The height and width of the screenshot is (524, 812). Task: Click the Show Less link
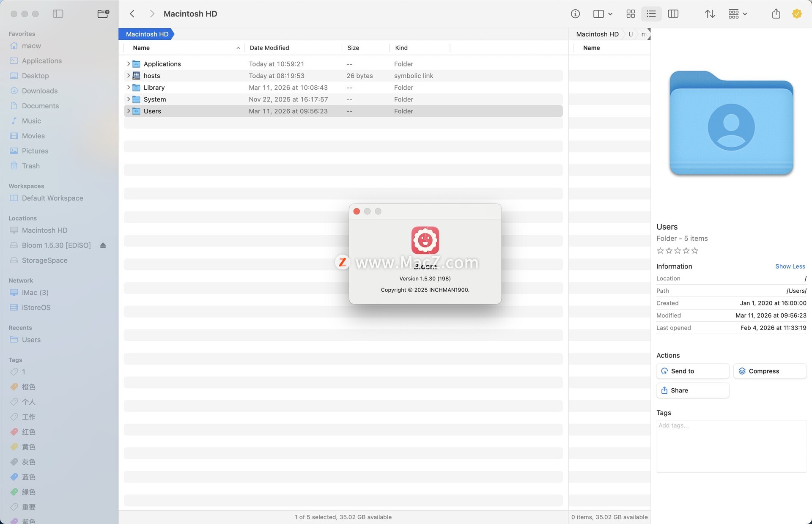click(x=790, y=266)
